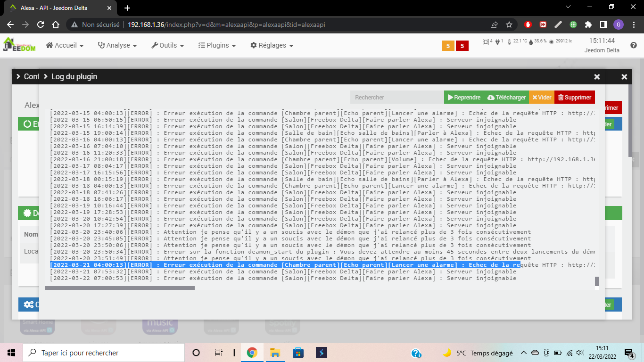
Task: Click Vider to empty the log
Action: pyautogui.click(x=542, y=97)
